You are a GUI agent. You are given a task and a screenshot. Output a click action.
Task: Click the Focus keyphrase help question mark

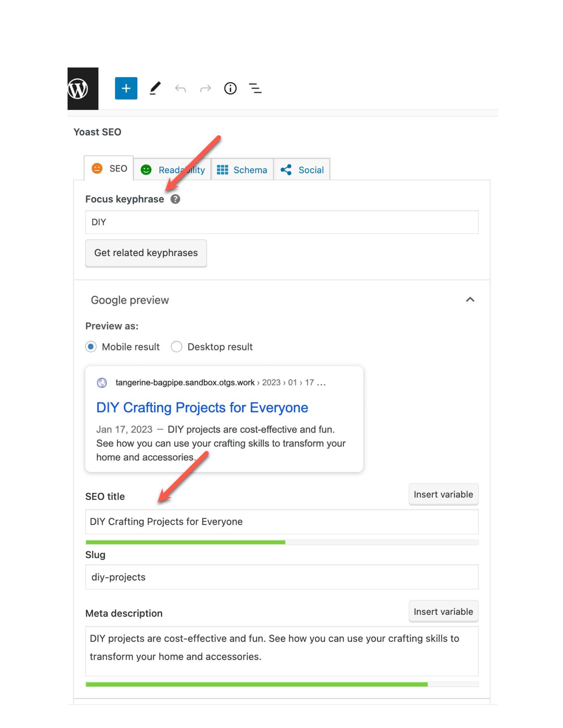pos(175,199)
